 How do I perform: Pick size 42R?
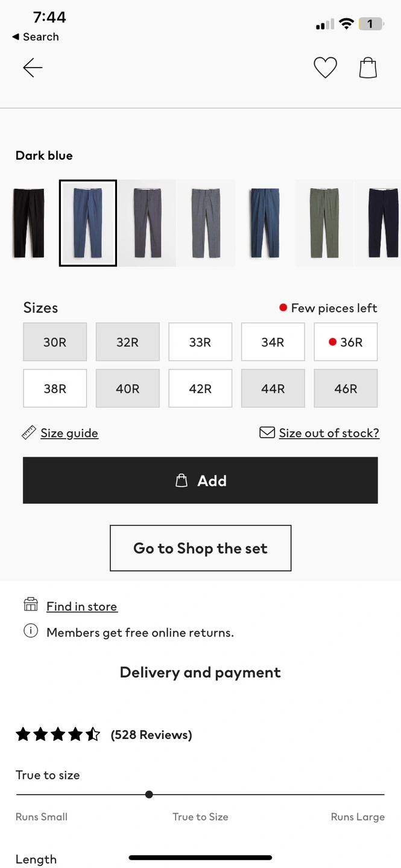click(200, 389)
